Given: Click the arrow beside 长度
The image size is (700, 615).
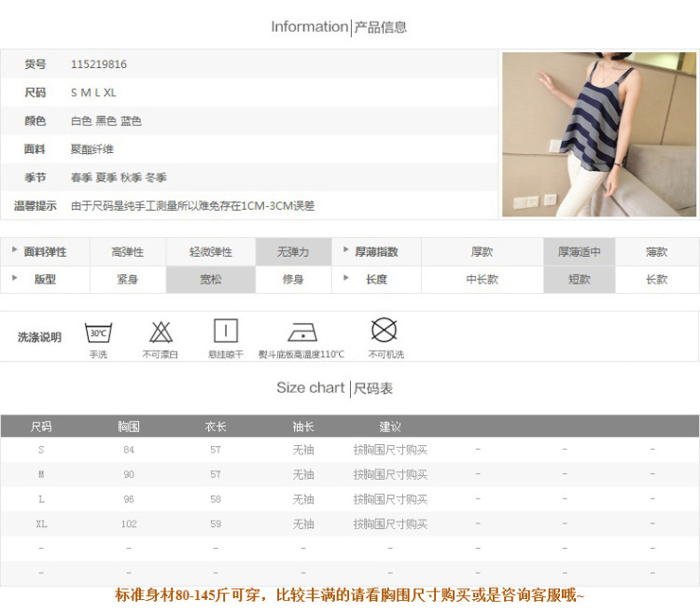Looking at the screenshot, I should 344,278.
